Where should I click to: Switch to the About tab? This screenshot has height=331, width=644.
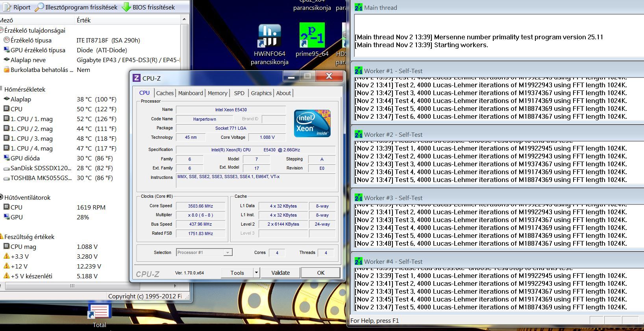pyautogui.click(x=283, y=93)
